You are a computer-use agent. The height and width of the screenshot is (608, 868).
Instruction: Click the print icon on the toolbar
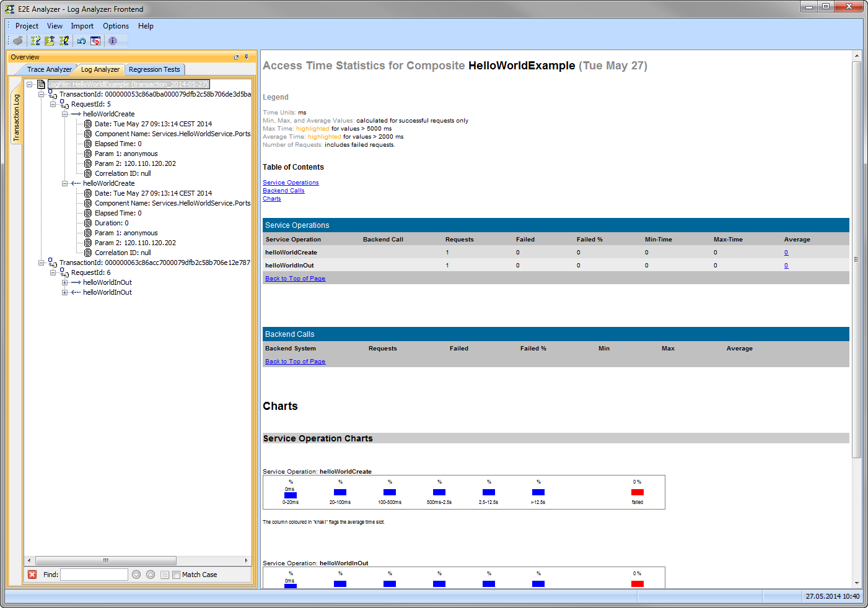[x=17, y=41]
